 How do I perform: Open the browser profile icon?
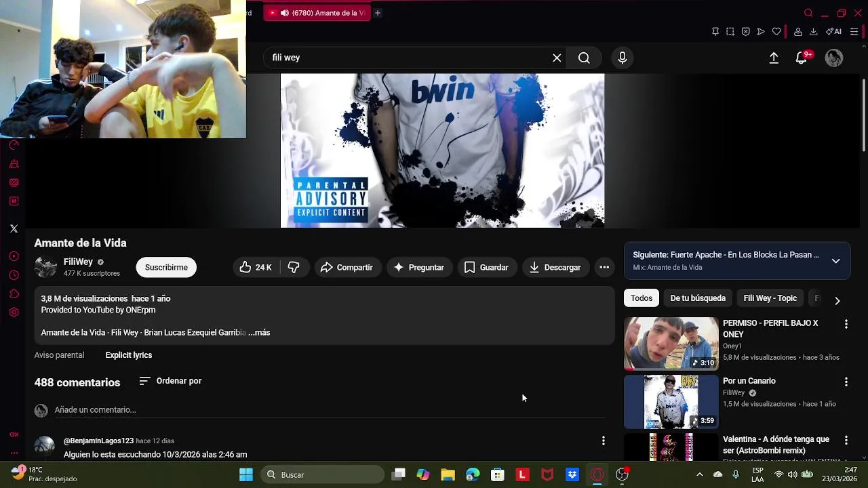(x=798, y=31)
